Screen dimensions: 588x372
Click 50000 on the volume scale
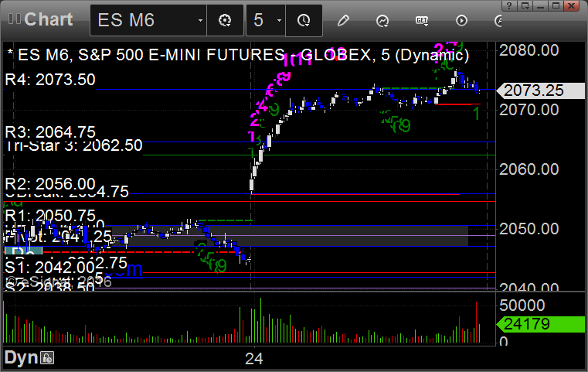coord(522,305)
